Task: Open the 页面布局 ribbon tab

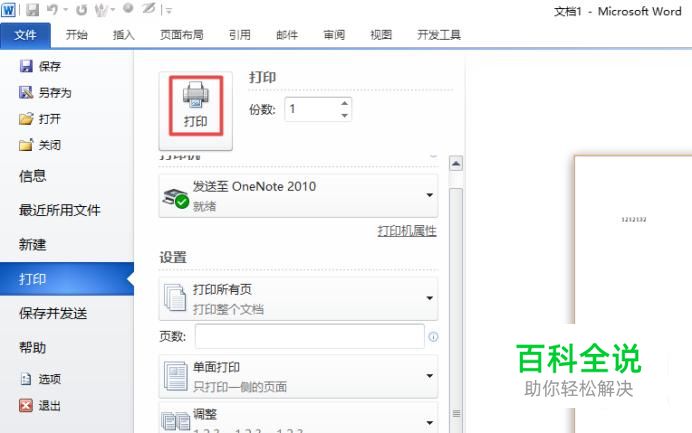Action: (x=182, y=35)
